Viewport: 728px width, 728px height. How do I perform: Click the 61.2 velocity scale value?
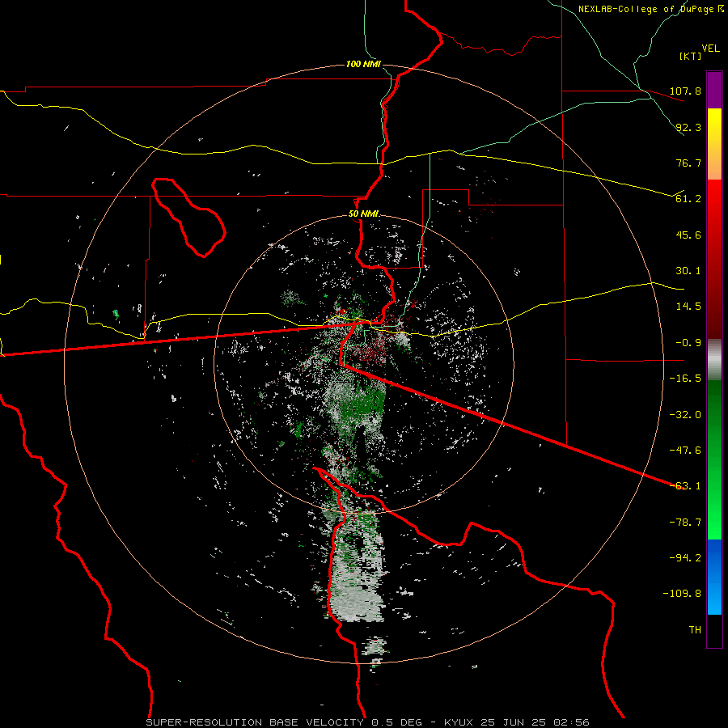[688, 199]
